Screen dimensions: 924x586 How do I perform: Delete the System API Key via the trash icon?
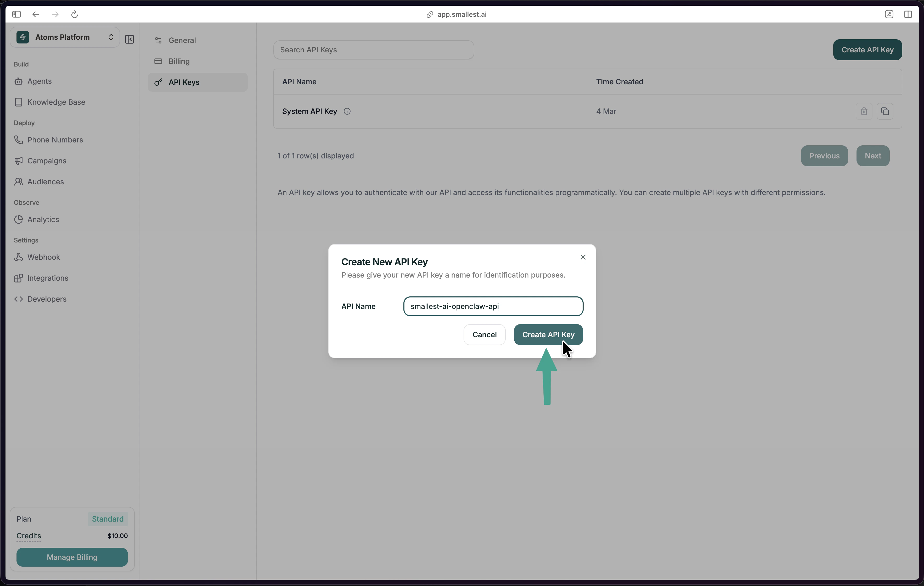pos(864,111)
